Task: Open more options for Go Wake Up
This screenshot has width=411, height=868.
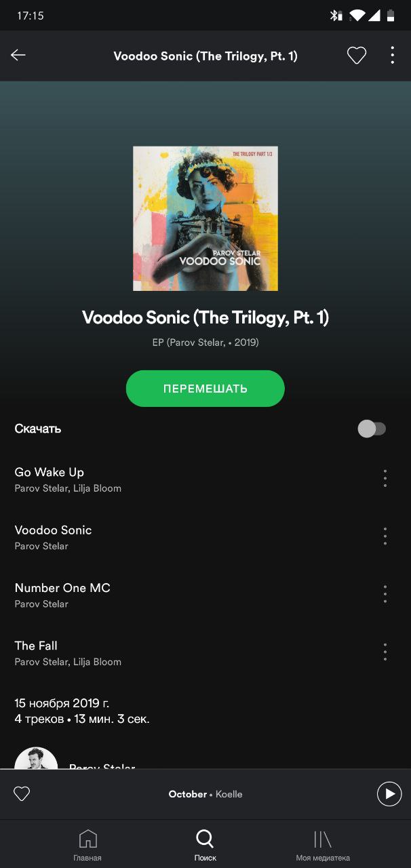Action: click(x=385, y=478)
